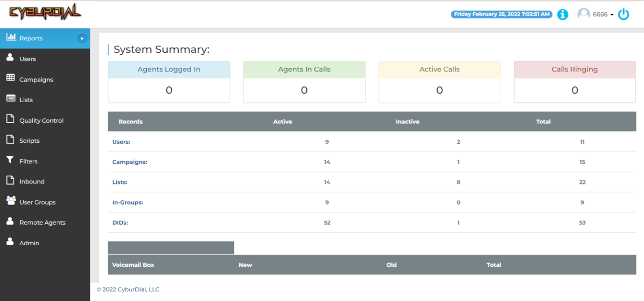
Task: Open the Users records link
Action: pyautogui.click(x=121, y=142)
